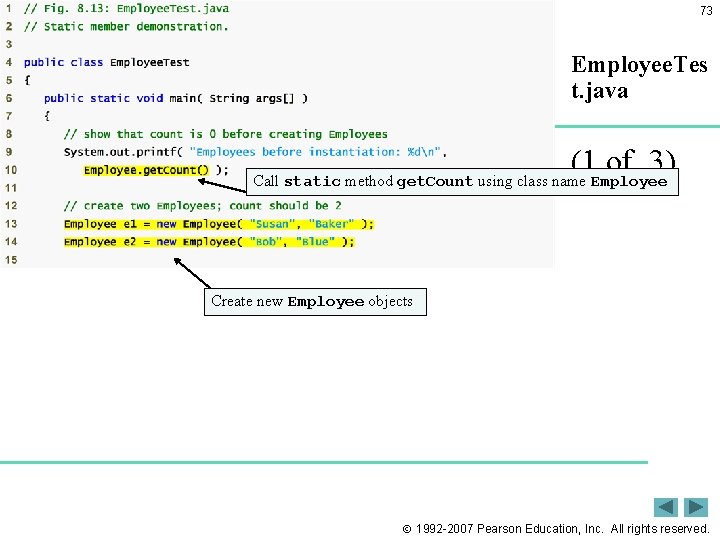Select the 'Static member demonstration.' comment
This screenshot has width=720, height=540.
[126, 27]
